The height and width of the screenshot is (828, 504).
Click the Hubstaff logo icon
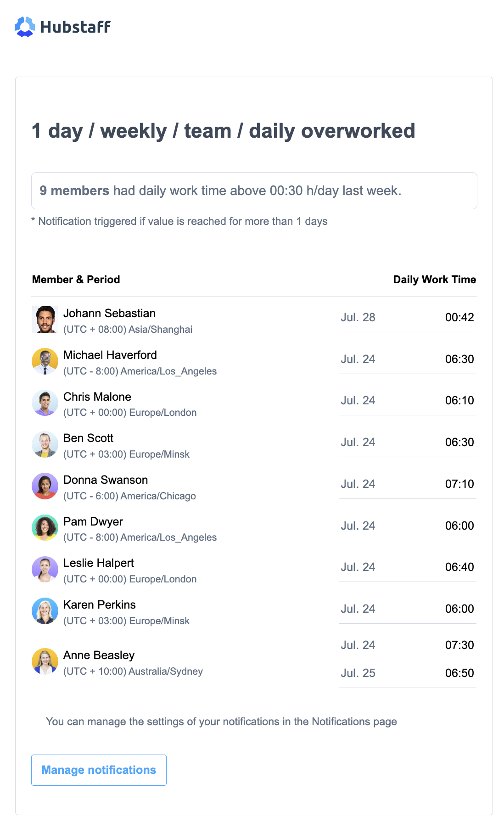click(25, 27)
